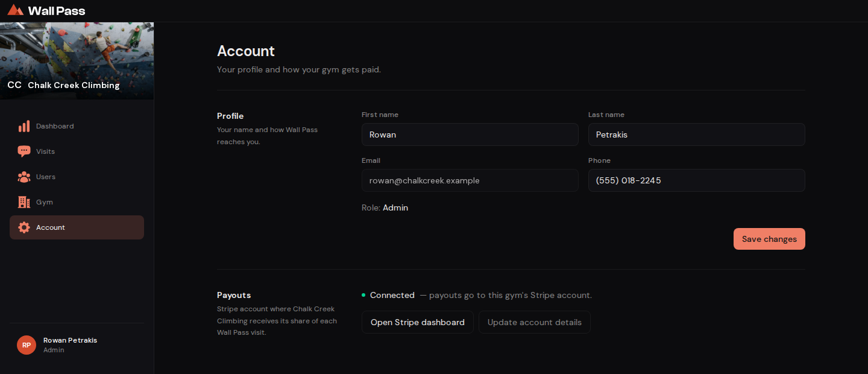Click 'Your profile and how your gym gets paid.'
The height and width of the screenshot is (374, 868).
pos(299,69)
